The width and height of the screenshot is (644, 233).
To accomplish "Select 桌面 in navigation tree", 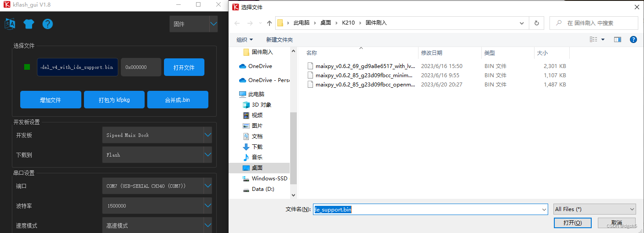I will (x=259, y=168).
